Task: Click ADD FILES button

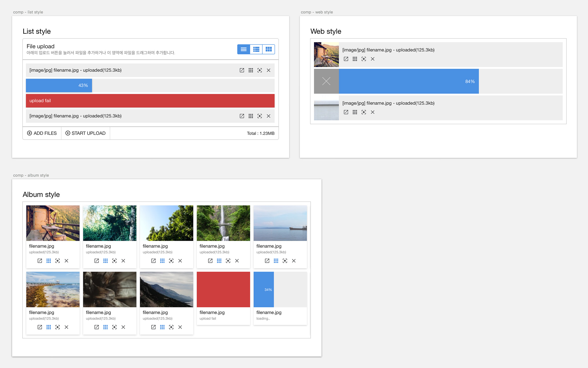Action: pos(42,133)
